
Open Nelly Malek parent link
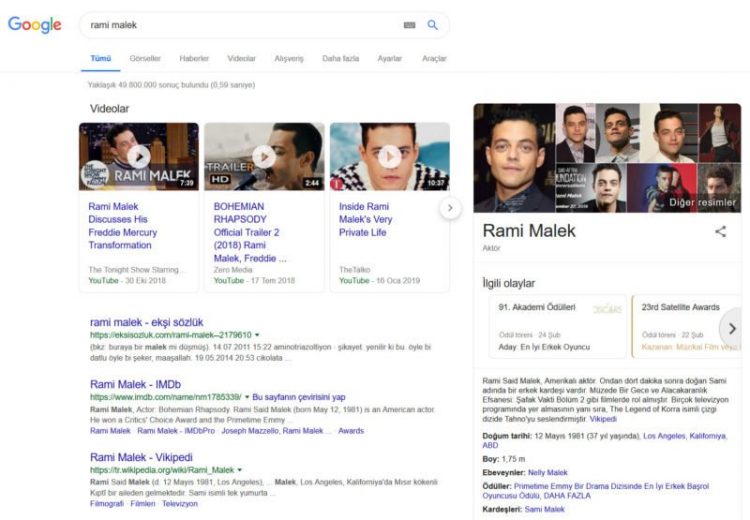[x=547, y=472]
